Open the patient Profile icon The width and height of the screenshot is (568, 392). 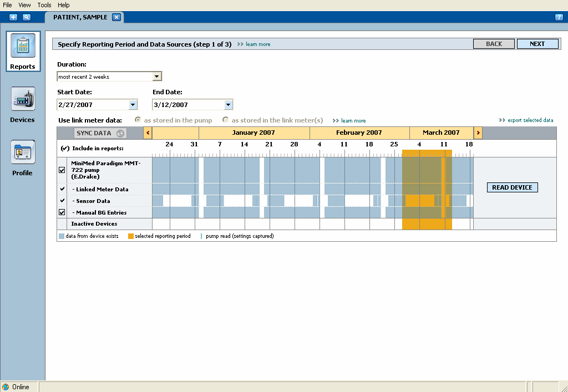(23, 152)
